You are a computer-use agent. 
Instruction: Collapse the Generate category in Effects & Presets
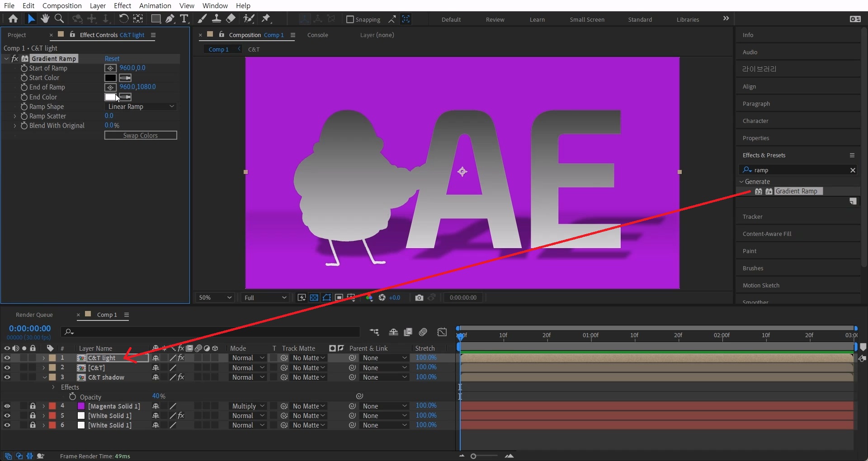(x=741, y=182)
